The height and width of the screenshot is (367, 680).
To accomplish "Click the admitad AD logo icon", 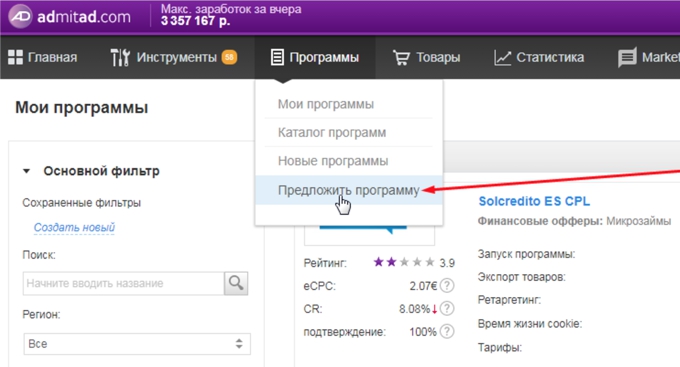I will click(20, 16).
